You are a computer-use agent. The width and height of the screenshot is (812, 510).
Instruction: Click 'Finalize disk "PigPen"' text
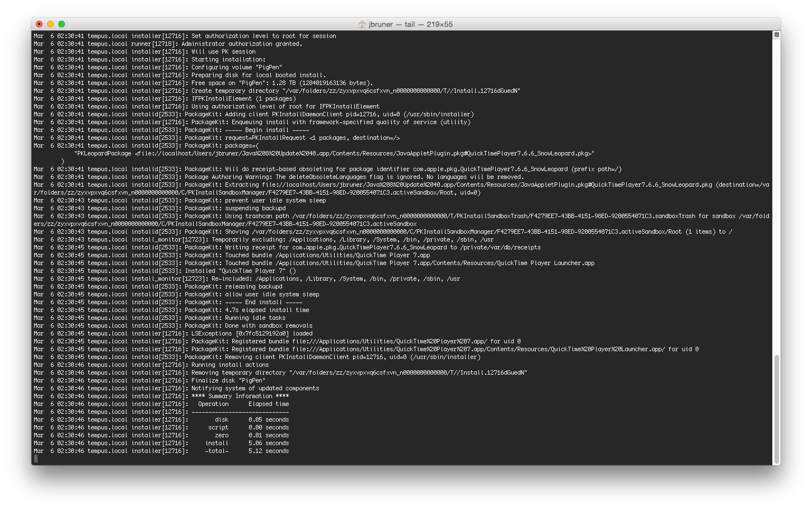click(228, 380)
